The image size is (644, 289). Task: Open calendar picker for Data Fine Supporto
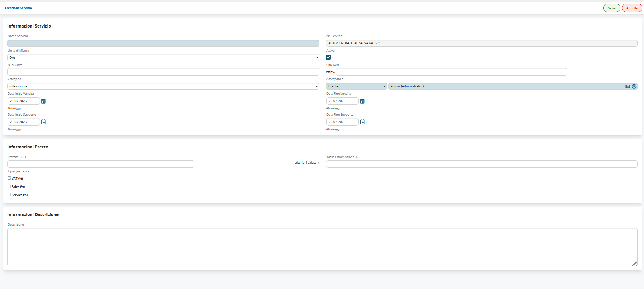click(x=362, y=122)
